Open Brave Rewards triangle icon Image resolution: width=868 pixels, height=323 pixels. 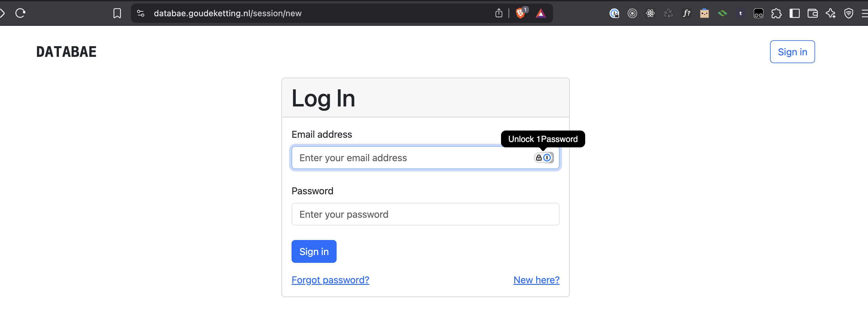[541, 13]
